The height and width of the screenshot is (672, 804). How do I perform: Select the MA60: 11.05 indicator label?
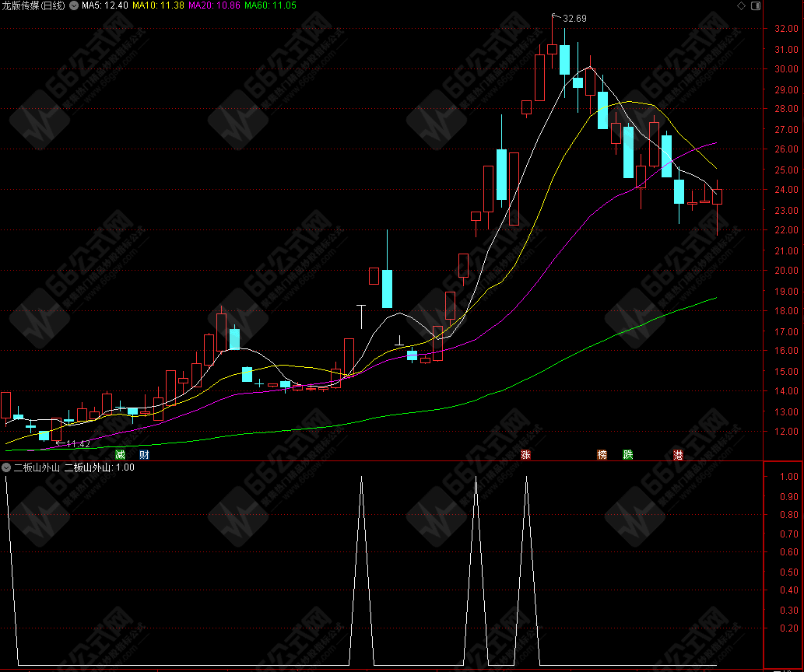click(x=270, y=5)
